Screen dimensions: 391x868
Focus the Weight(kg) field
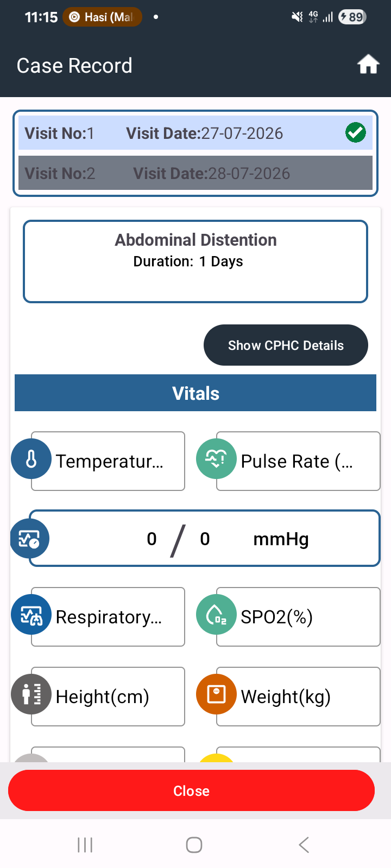pos(298,697)
